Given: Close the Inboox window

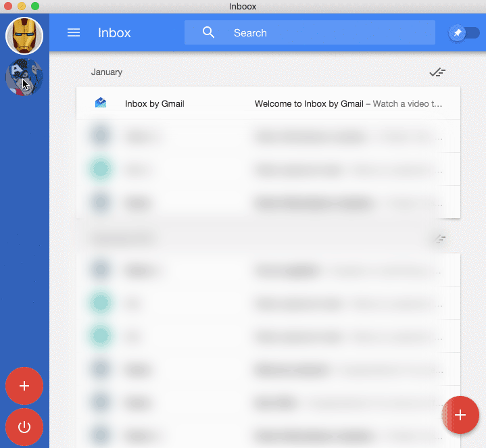Looking at the screenshot, I should click(x=8, y=6).
